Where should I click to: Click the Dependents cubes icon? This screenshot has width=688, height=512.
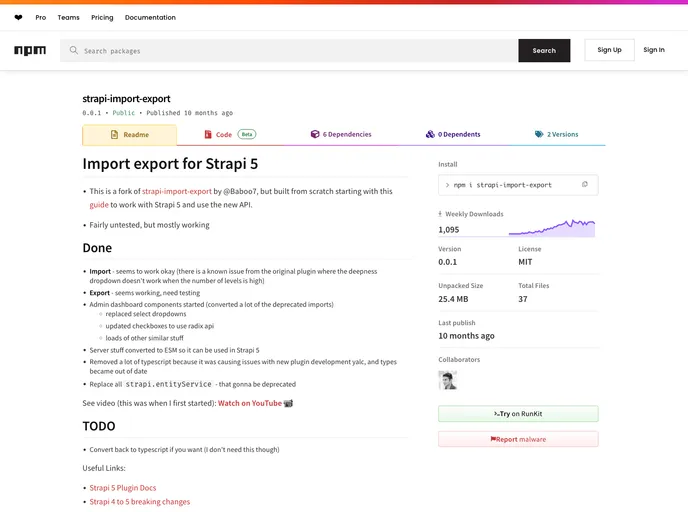point(430,134)
